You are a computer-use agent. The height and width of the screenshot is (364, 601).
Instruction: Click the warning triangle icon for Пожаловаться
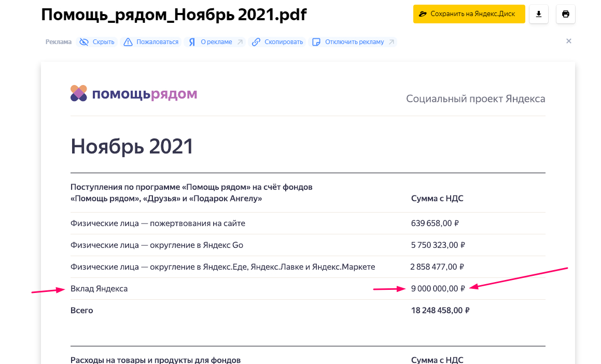[128, 42]
